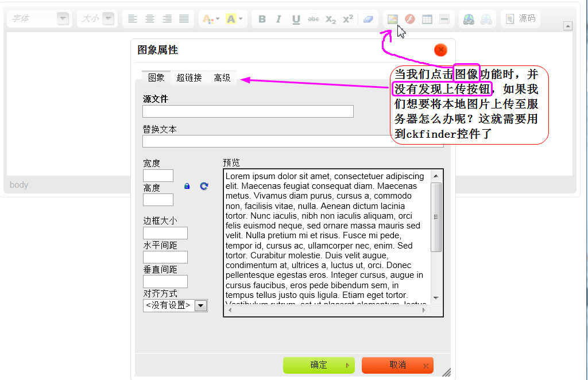
Task: Click the height (高度) field
Action: coord(158,200)
